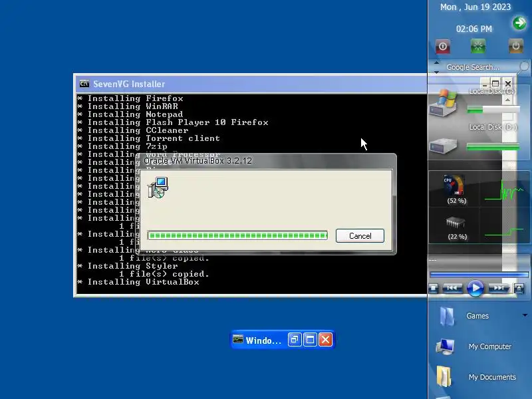532x399 pixels.
Task: Click the RAM chip icon
Action: 456,223
